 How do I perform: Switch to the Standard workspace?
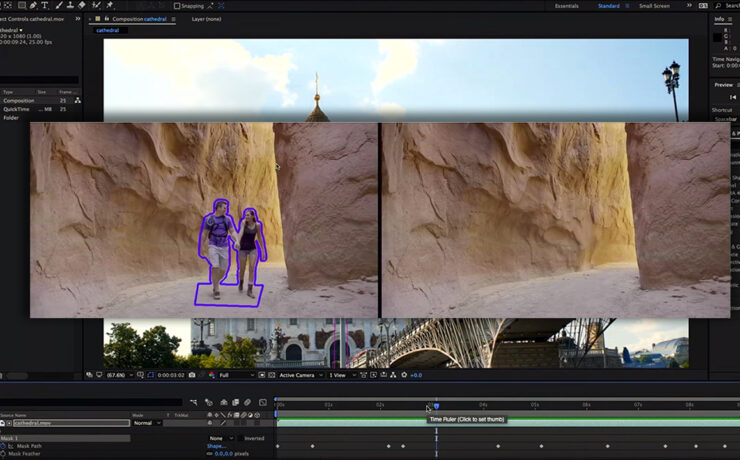pyautogui.click(x=609, y=6)
